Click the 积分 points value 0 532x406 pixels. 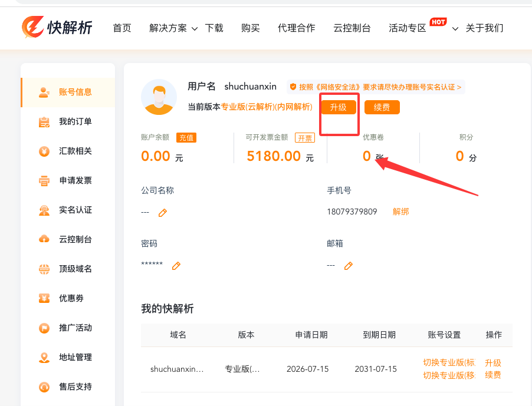tap(459, 156)
